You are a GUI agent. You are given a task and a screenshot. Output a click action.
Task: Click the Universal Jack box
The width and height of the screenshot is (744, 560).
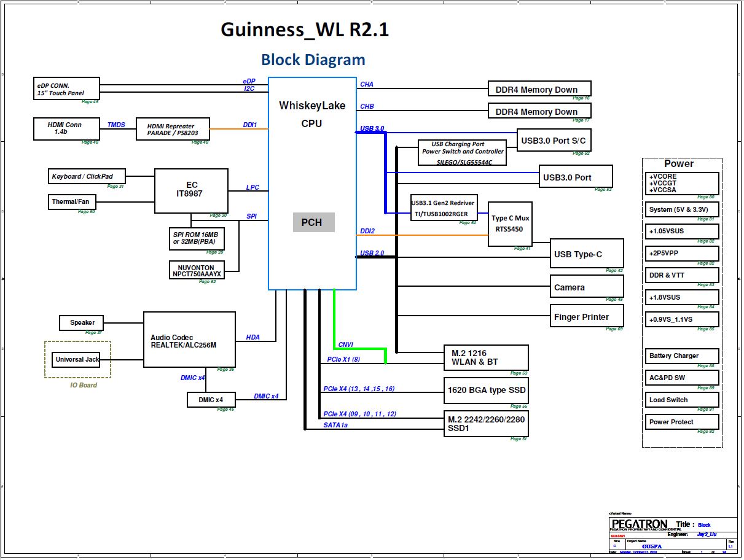click(x=76, y=359)
